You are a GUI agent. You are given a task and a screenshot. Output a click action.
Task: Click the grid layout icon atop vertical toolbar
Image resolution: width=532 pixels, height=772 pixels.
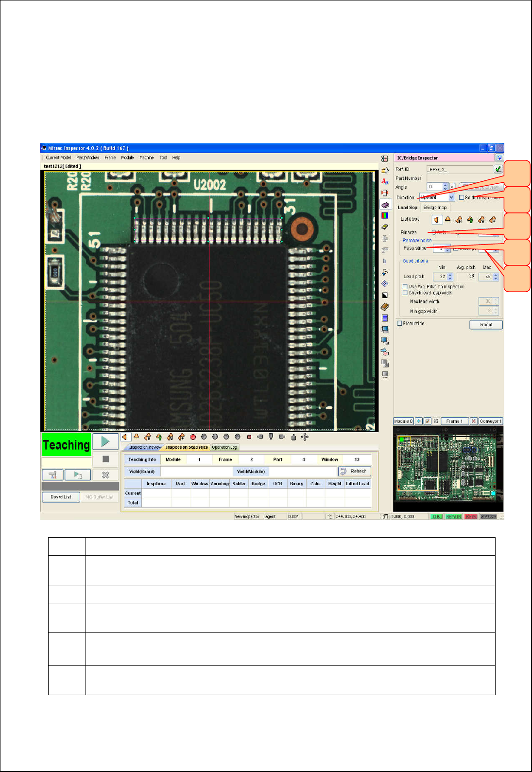click(385, 158)
